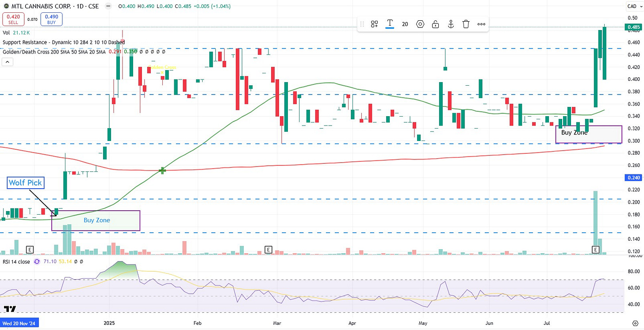Click the Apr time axis label
The width and height of the screenshot is (644, 330).
pyautogui.click(x=352, y=323)
